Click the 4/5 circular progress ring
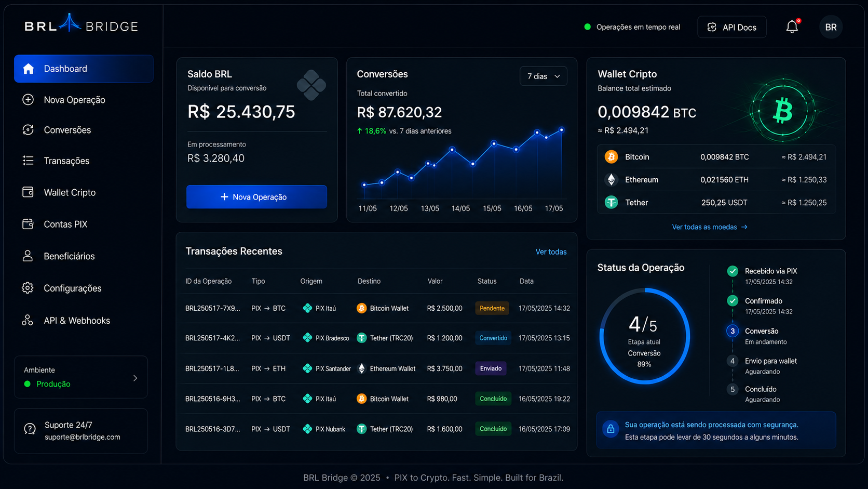 [644, 336]
